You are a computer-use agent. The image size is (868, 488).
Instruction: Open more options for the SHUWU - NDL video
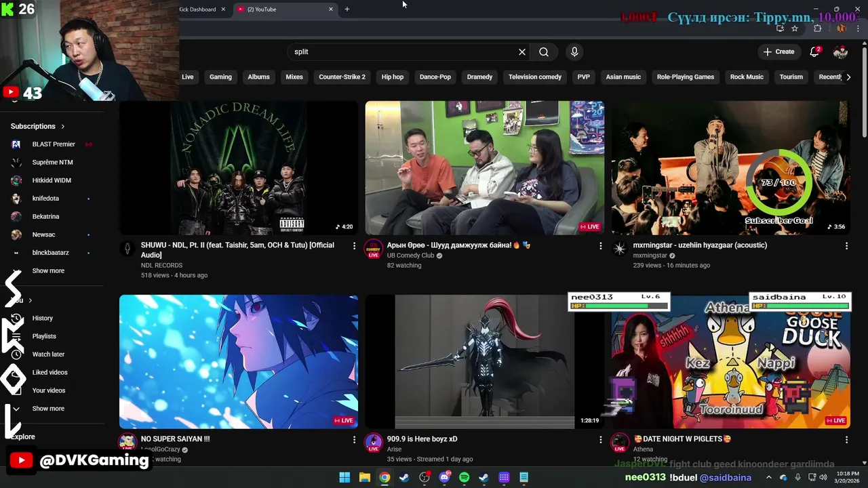click(354, 246)
